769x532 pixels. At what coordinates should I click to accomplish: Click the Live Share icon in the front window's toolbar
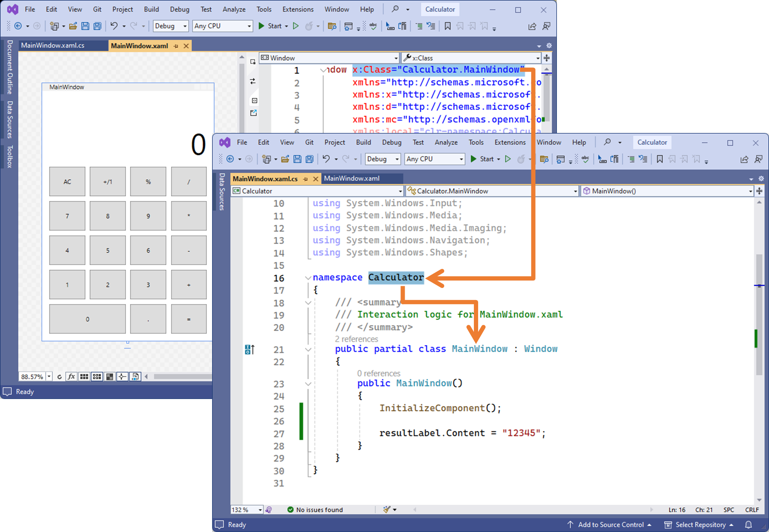[744, 159]
